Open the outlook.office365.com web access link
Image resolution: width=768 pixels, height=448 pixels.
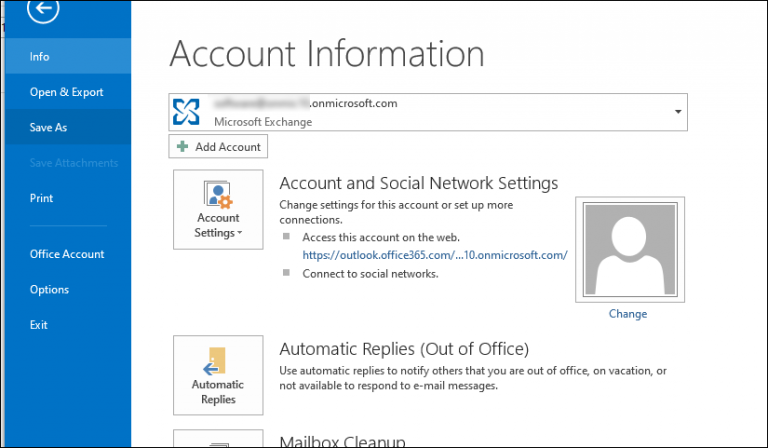435,255
